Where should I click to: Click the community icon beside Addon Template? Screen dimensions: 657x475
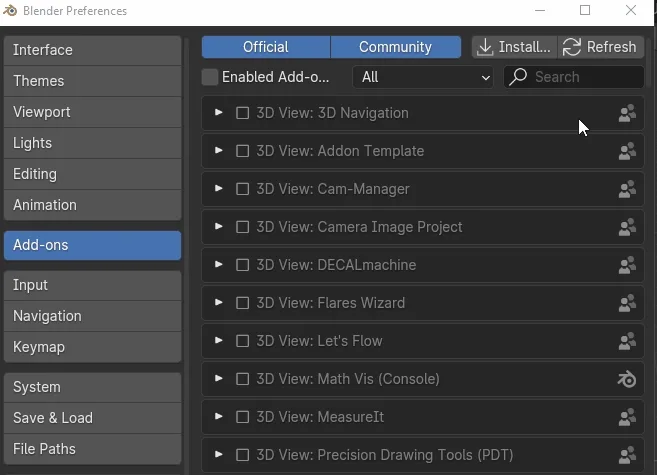click(x=627, y=151)
